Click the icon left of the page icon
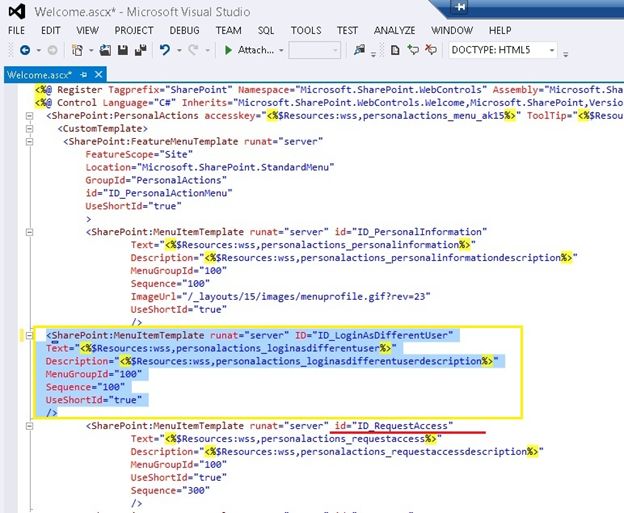624x513 pixels. [359, 50]
